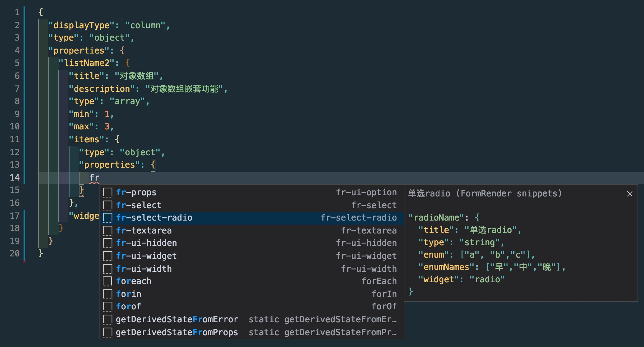Click the "displayType" key on line 2
The height and width of the screenshot is (347, 644).
click(82, 25)
